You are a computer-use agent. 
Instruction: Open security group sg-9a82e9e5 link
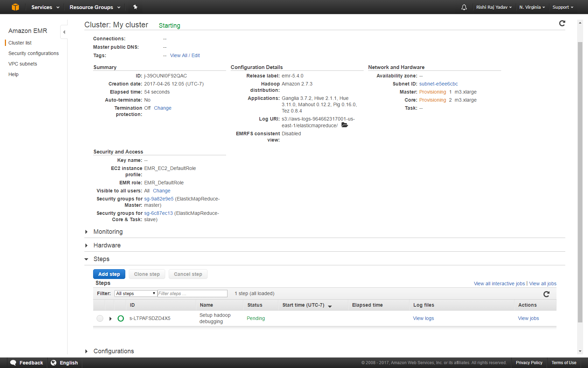159,199
